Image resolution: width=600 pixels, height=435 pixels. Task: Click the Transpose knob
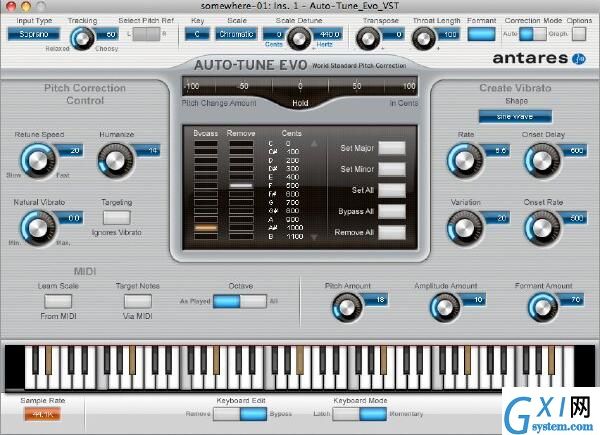[x=368, y=39]
